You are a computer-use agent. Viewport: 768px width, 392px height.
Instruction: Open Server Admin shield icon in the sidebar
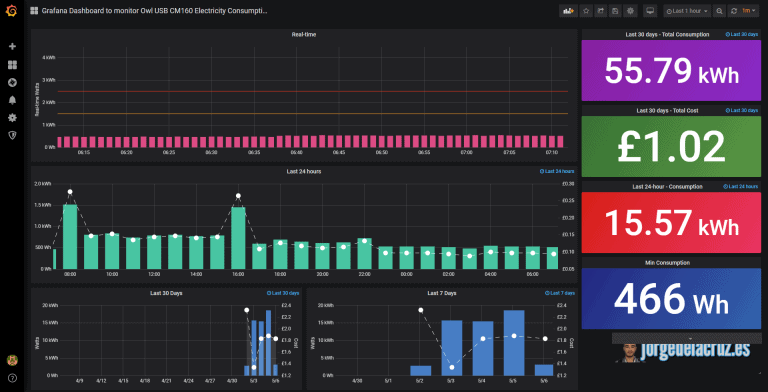pyautogui.click(x=12, y=135)
